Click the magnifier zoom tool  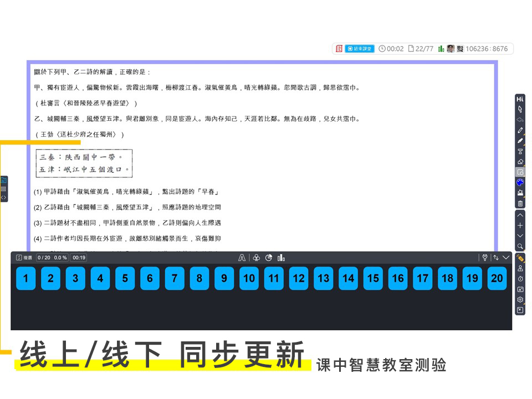[x=520, y=246]
